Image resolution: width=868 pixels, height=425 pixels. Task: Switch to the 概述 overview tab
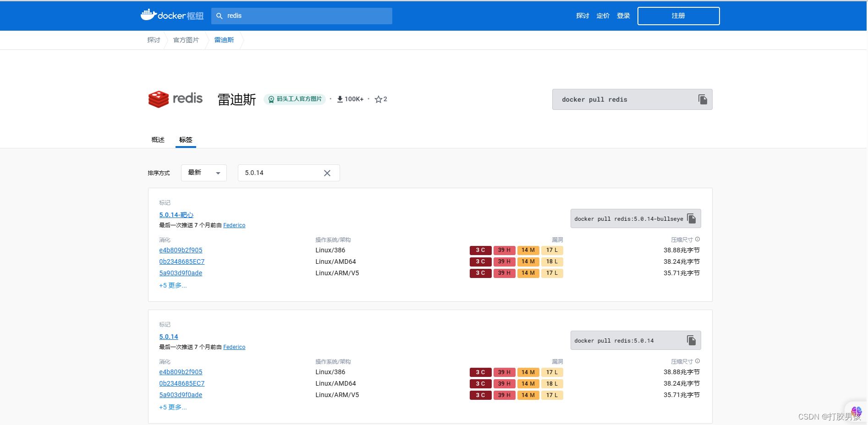click(158, 140)
